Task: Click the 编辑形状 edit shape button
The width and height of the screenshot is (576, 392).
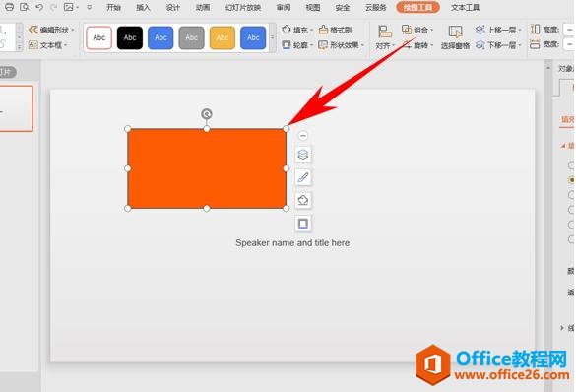Action: point(50,30)
